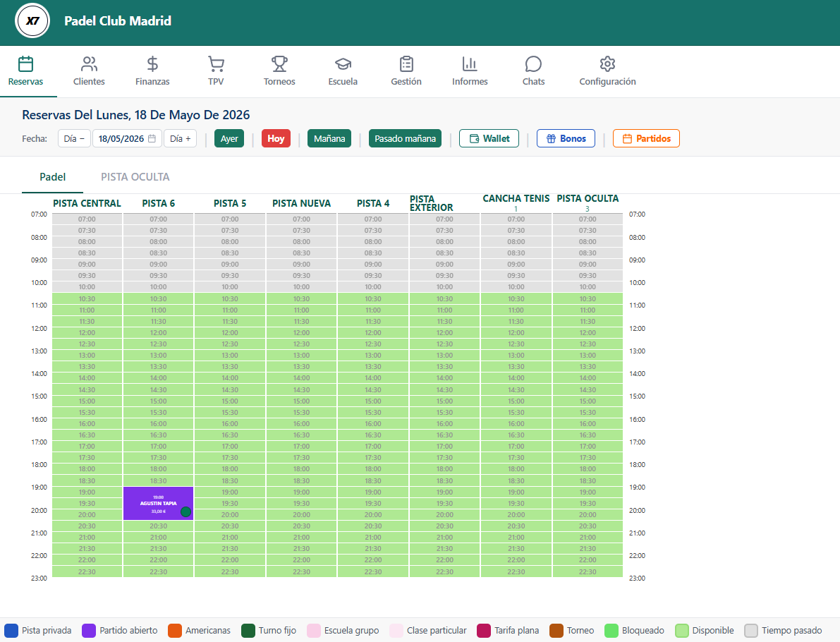Click the X7 club logo
840x642 pixels.
pyautogui.click(x=32, y=21)
